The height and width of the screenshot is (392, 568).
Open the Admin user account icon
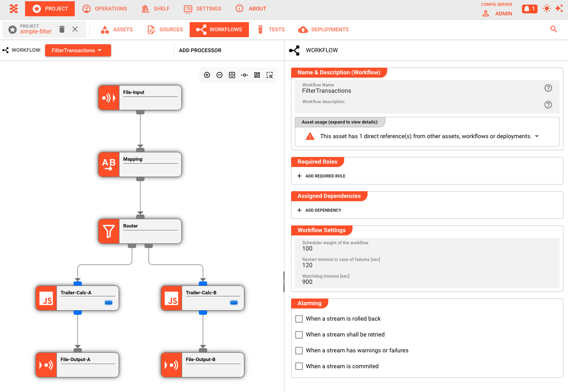tap(486, 13)
